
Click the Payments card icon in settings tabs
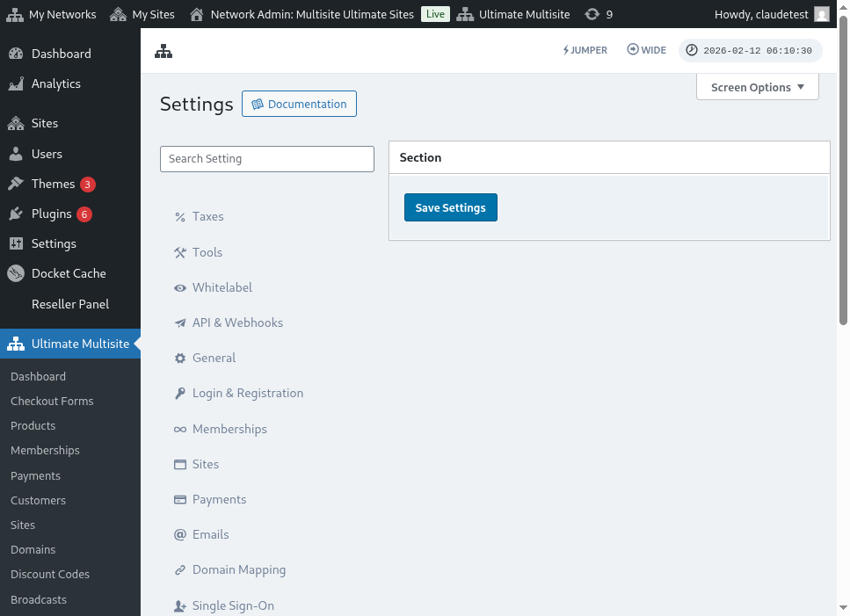(x=180, y=499)
